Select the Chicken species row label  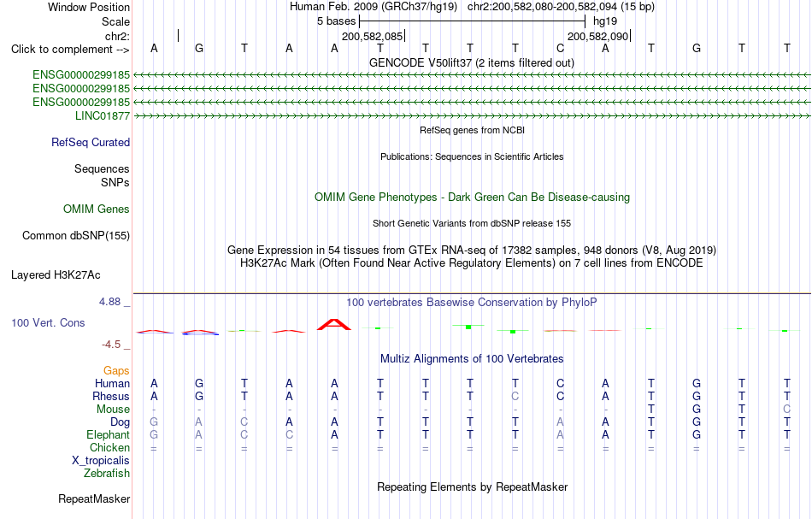click(109, 447)
